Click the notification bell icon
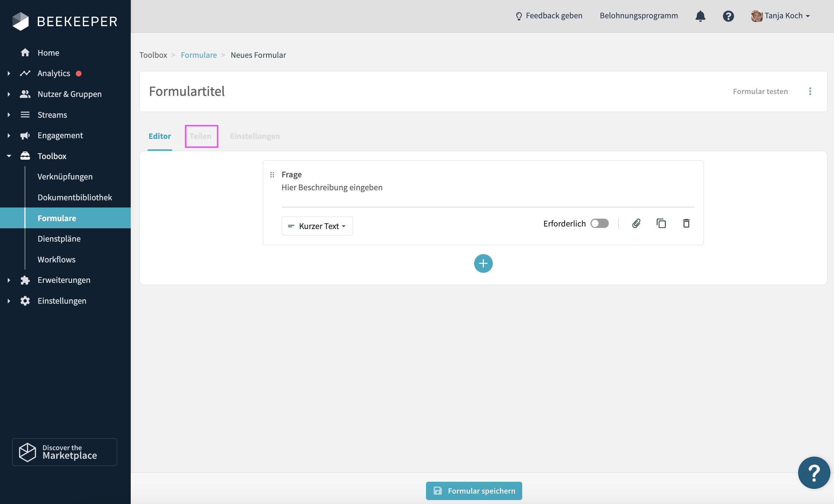 click(700, 16)
